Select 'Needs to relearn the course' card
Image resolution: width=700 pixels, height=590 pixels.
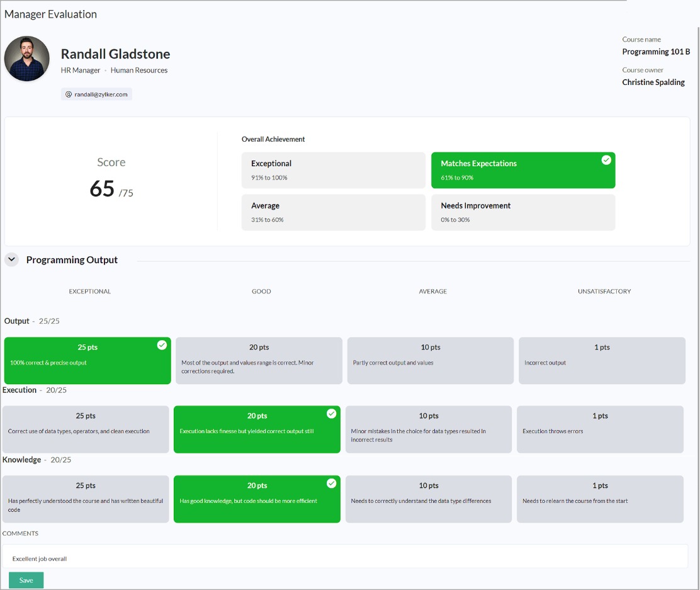(600, 499)
